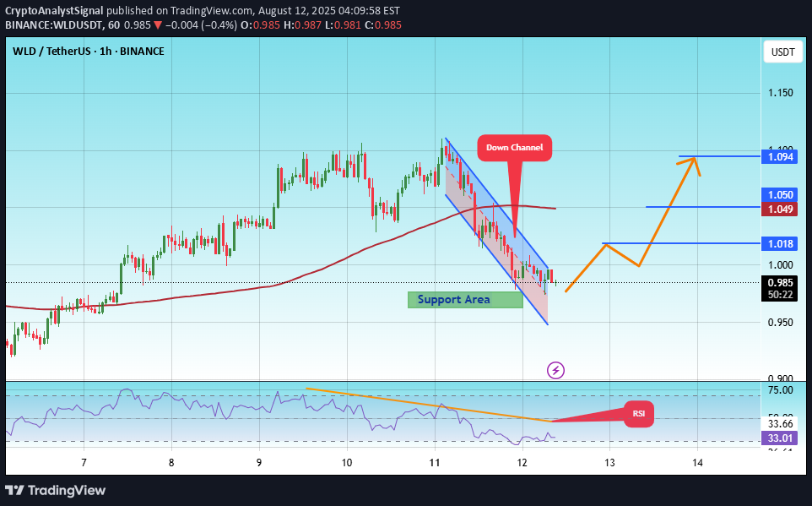Click date 14 on time axis
This screenshot has height=506, width=812.
697,462
